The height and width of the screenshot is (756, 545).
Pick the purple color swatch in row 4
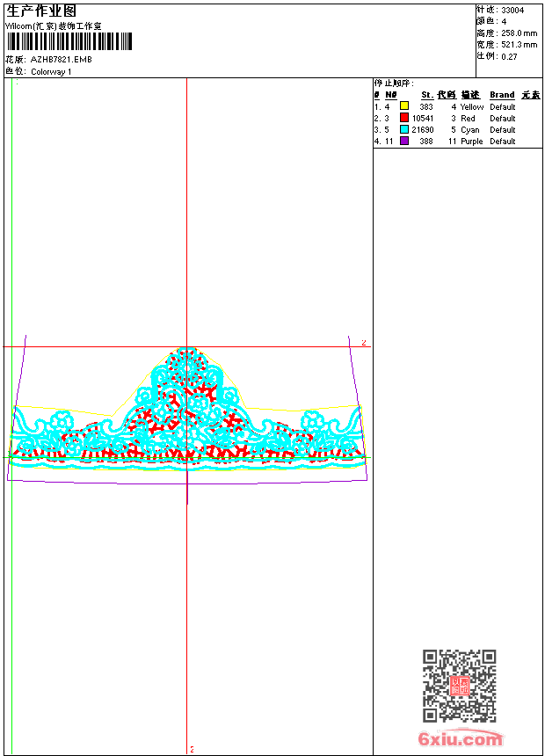click(404, 141)
